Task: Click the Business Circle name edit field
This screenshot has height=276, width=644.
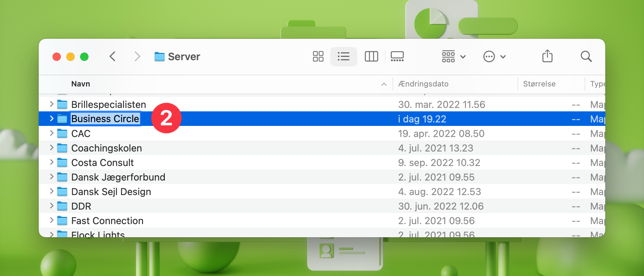Action: click(x=105, y=119)
